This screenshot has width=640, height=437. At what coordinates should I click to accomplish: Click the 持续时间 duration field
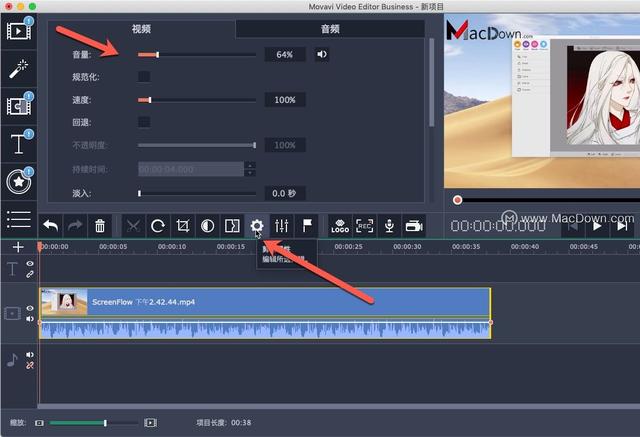coord(191,169)
